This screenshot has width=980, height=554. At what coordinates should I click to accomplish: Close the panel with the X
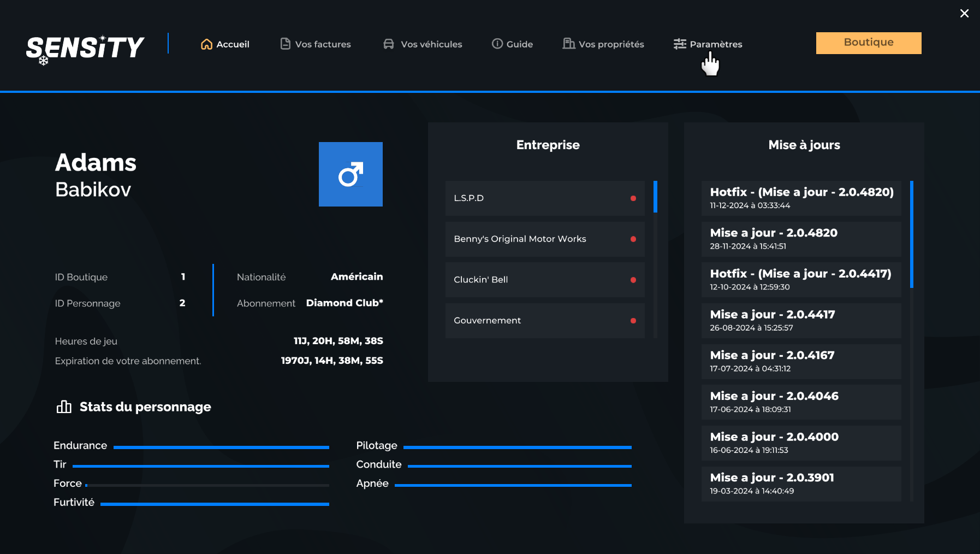pyautogui.click(x=965, y=13)
